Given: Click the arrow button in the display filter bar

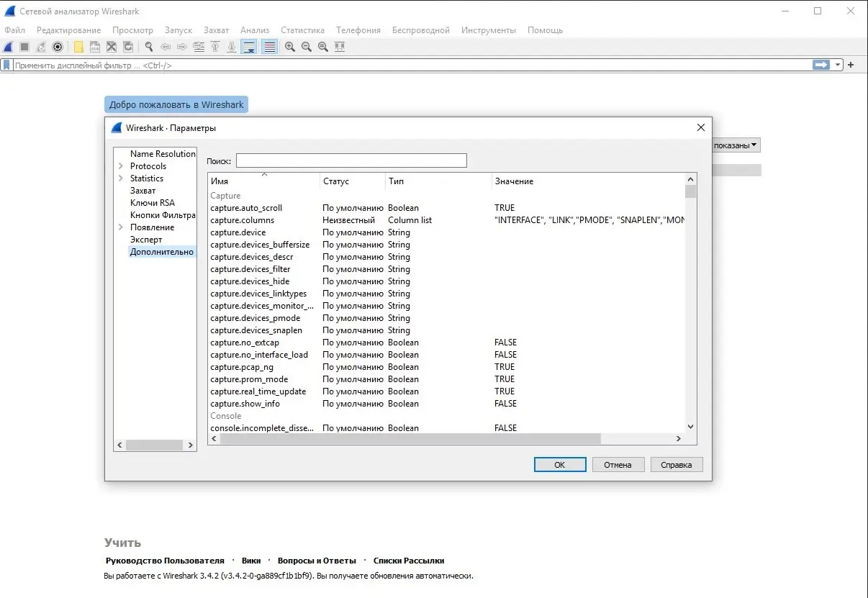Looking at the screenshot, I should point(820,64).
